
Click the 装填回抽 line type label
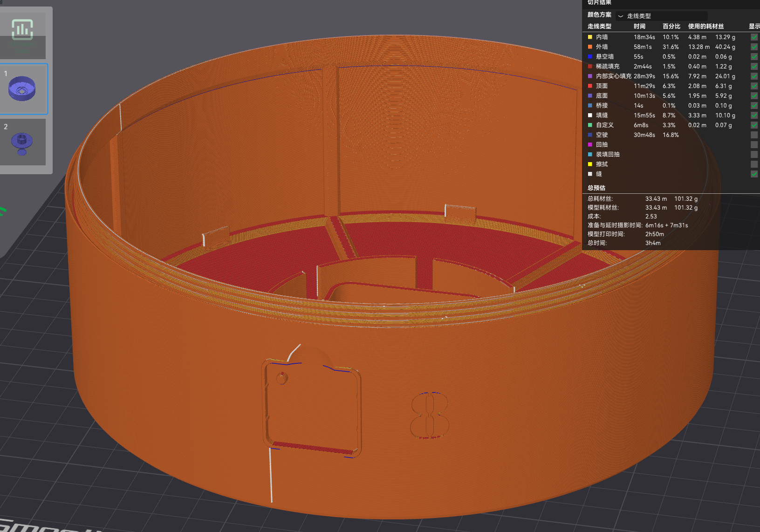tap(608, 154)
